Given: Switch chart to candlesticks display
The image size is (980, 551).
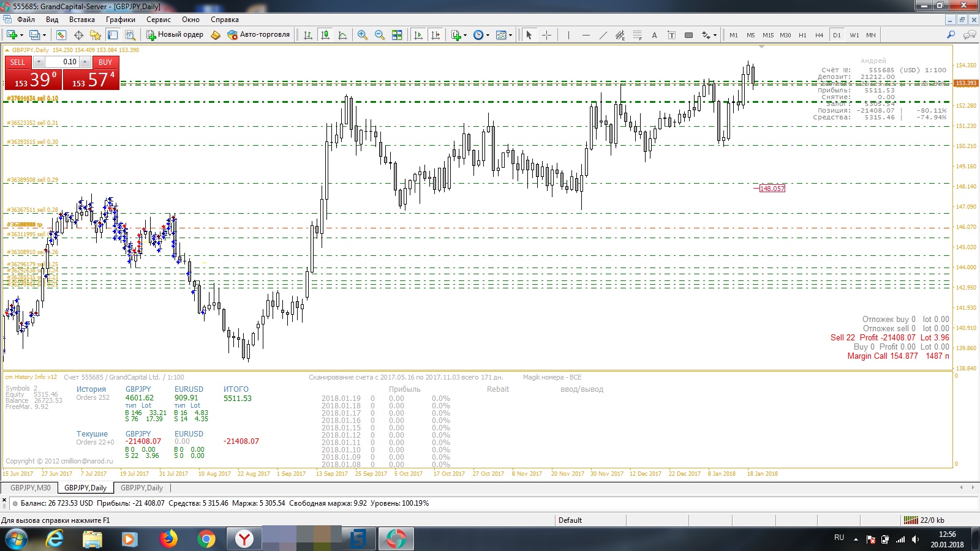Looking at the screenshot, I should point(325,35).
